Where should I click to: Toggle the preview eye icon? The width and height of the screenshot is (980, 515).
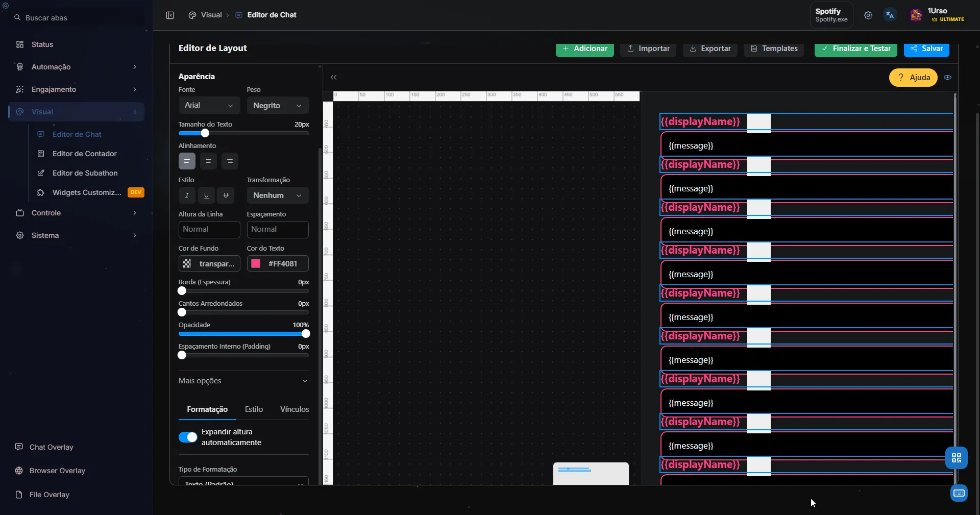click(x=948, y=77)
